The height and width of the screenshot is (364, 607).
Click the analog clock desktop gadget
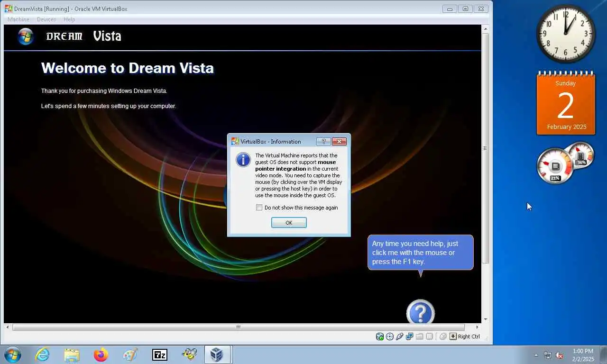[566, 34]
